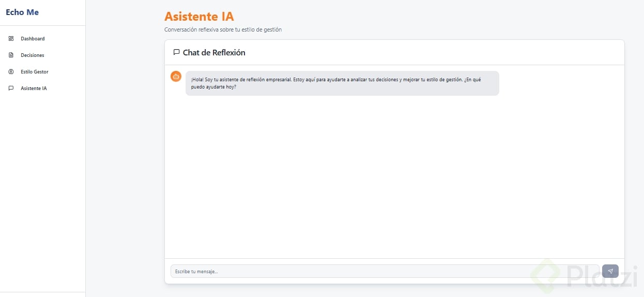
Task: Click the "Conversación reflexiva" subtitle text
Action: coord(223,30)
